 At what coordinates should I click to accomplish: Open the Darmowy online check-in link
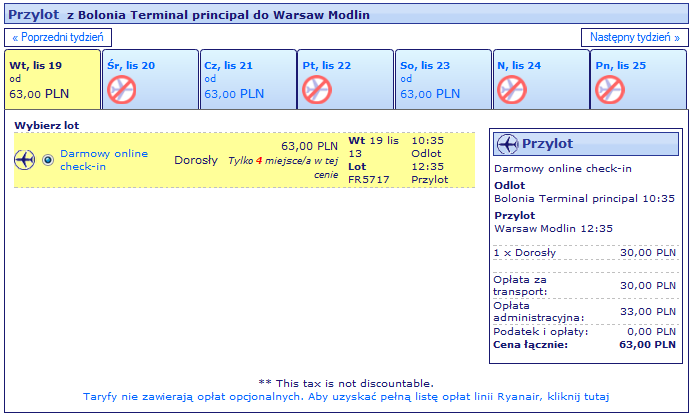click(x=104, y=160)
